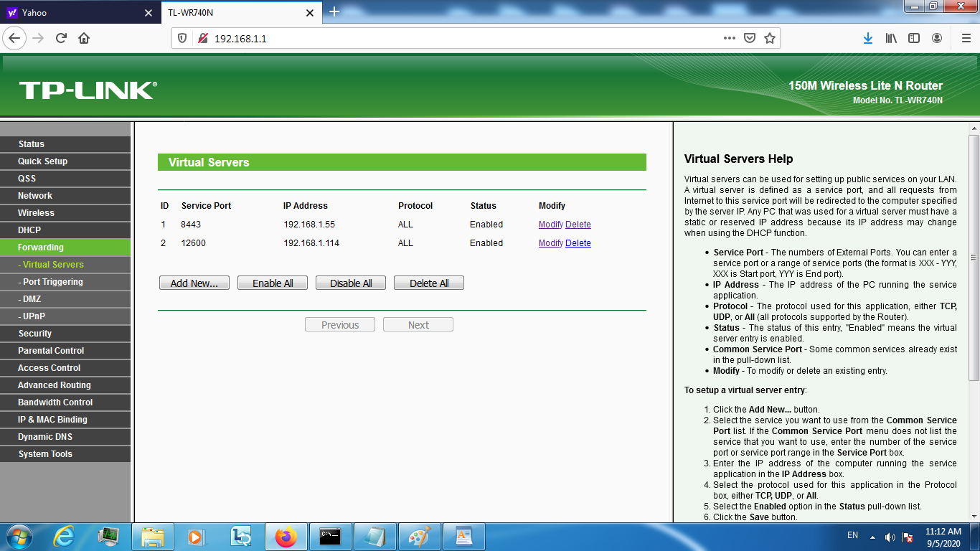Bookmark this page with the star icon
This screenshot has height=551, width=980.
[x=770, y=38]
